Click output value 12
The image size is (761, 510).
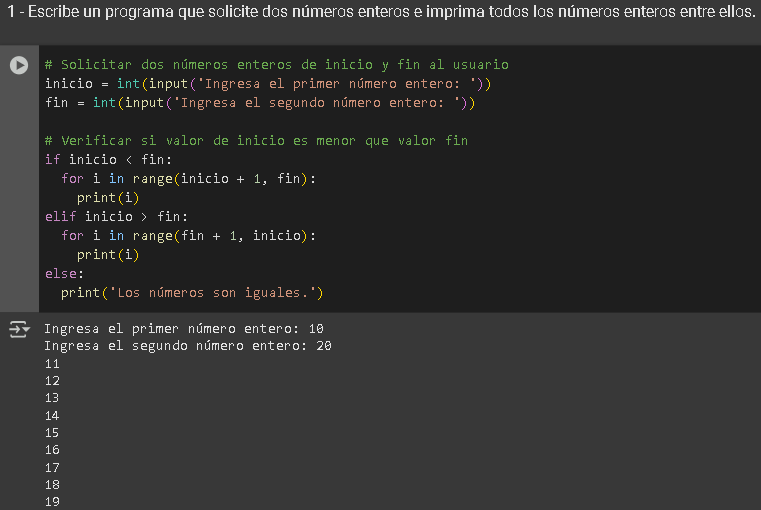pos(52,380)
